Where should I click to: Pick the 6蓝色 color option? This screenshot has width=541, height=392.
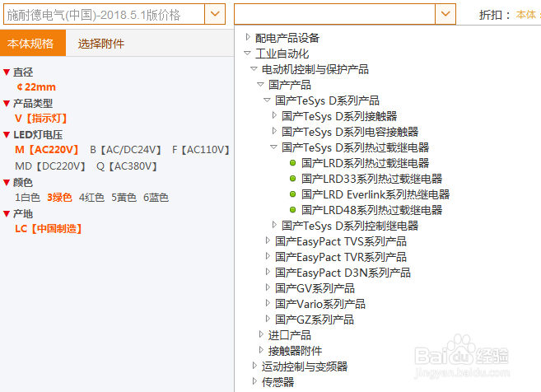point(156,198)
